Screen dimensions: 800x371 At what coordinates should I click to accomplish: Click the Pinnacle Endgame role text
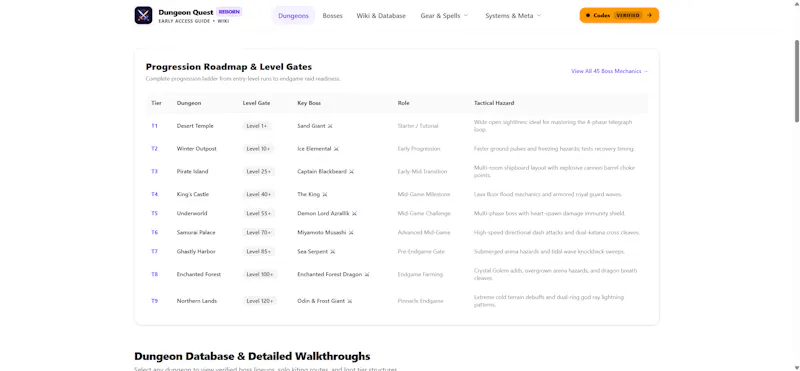point(420,301)
